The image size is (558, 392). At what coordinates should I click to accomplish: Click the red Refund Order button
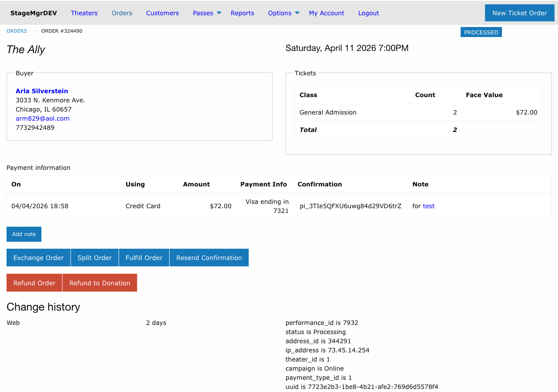(34, 283)
